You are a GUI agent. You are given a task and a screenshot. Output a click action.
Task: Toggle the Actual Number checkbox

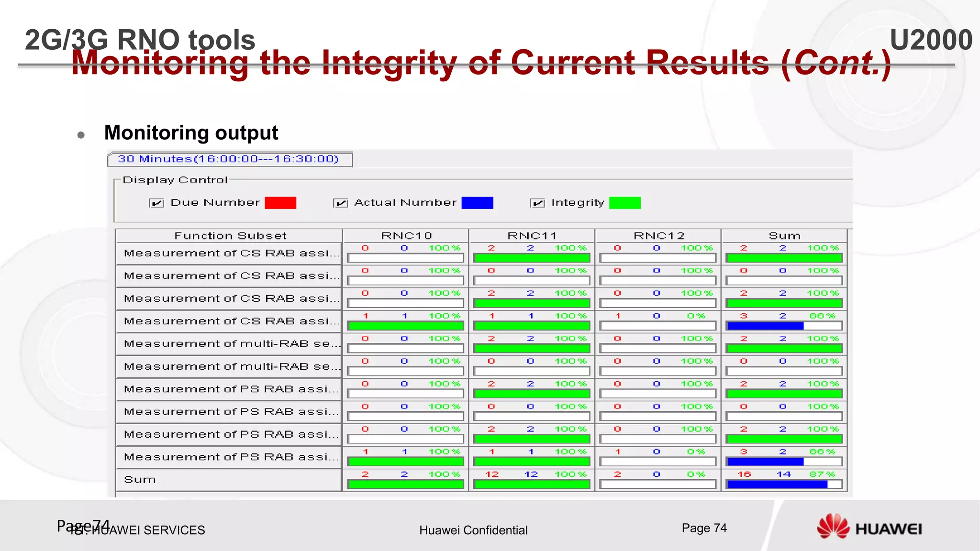[x=340, y=203]
